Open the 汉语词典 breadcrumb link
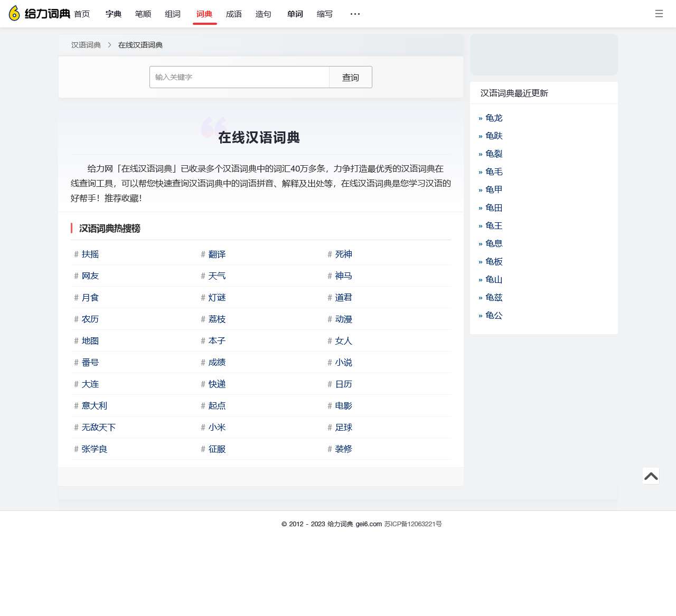The height and width of the screenshot is (616, 676). [x=86, y=45]
